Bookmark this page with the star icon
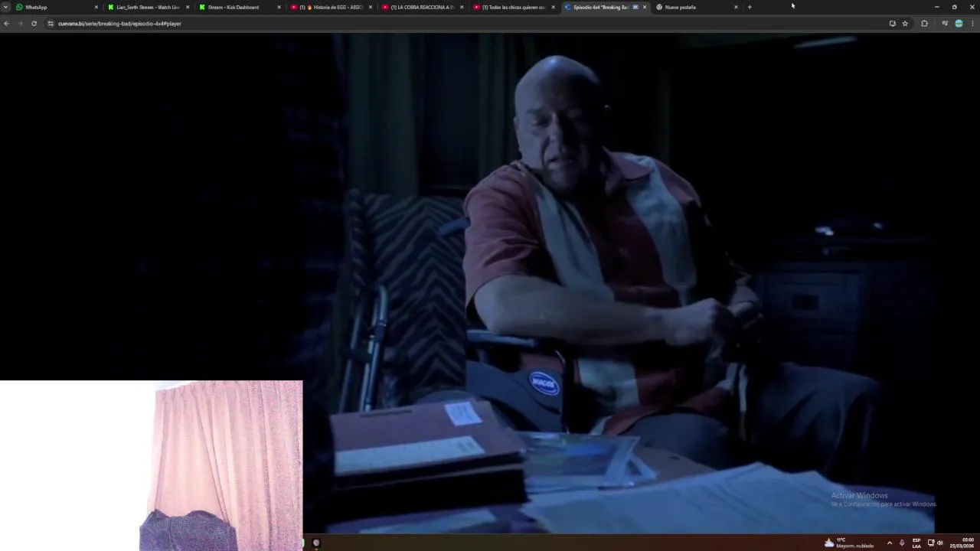 (x=905, y=24)
